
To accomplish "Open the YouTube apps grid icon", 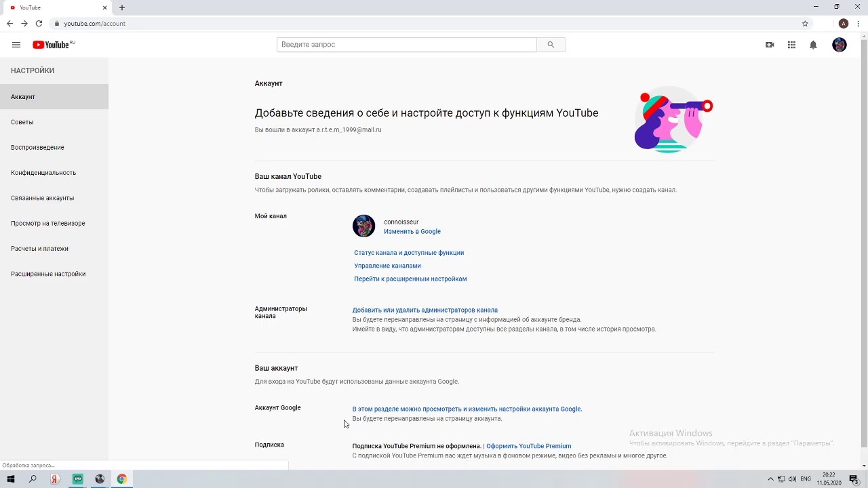I will [x=791, y=45].
